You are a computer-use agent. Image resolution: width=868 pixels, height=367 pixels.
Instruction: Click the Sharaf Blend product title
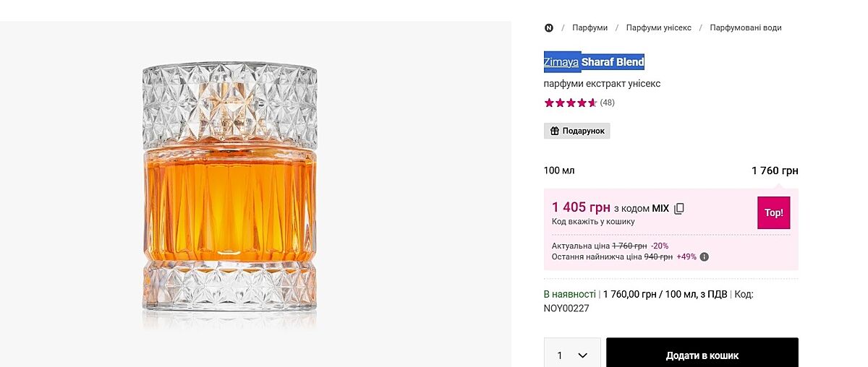coord(613,62)
